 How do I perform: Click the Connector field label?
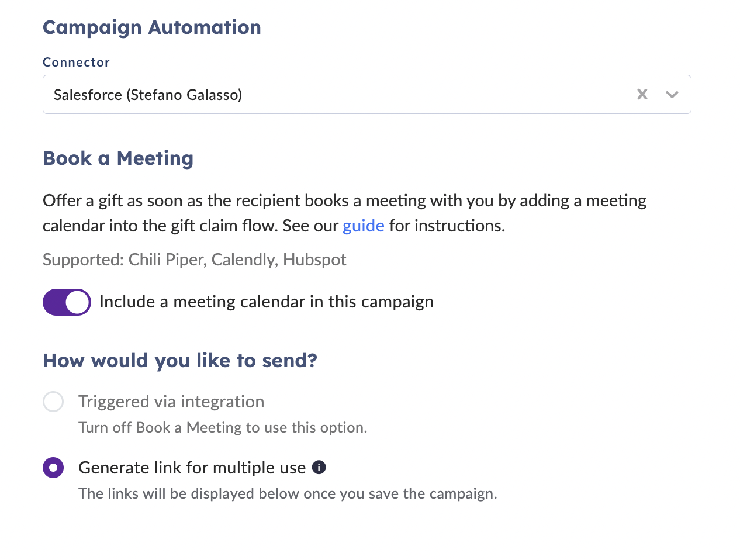(76, 63)
